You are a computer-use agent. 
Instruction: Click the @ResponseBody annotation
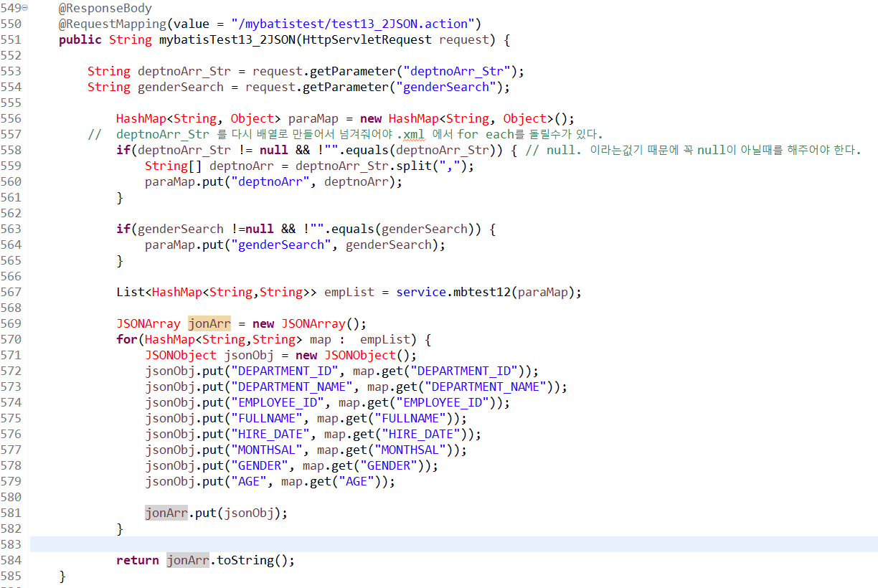click(x=105, y=9)
